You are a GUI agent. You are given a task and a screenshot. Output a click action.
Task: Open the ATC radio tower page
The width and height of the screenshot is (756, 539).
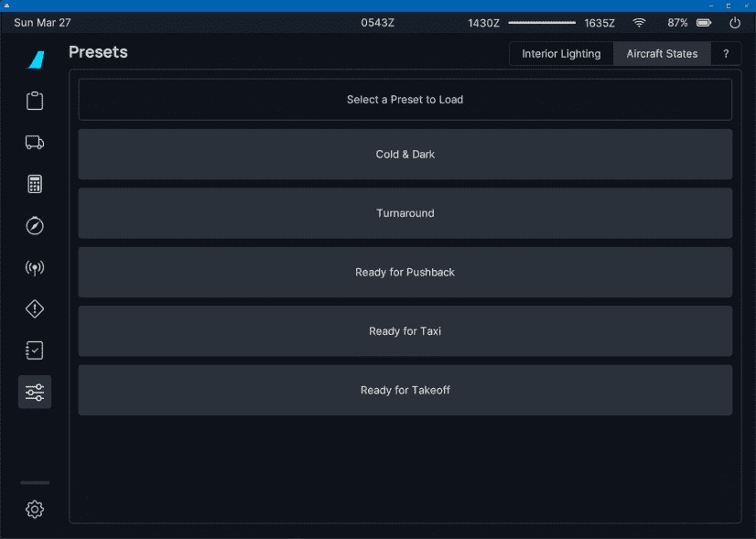click(35, 268)
